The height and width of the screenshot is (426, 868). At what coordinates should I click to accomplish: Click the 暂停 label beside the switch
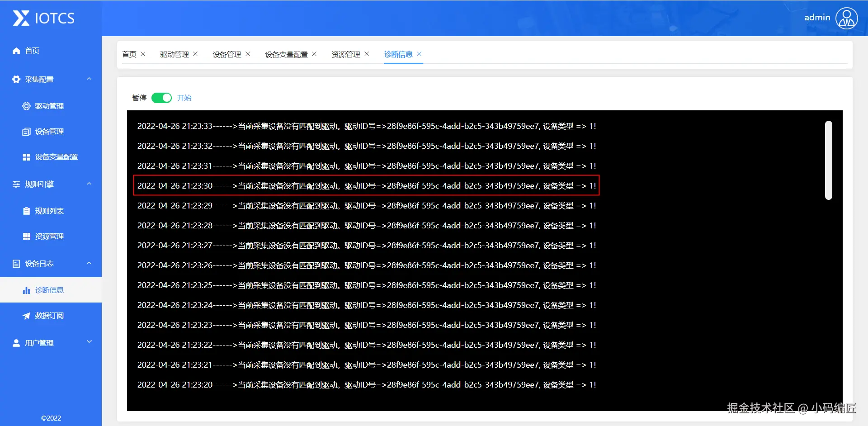[139, 98]
